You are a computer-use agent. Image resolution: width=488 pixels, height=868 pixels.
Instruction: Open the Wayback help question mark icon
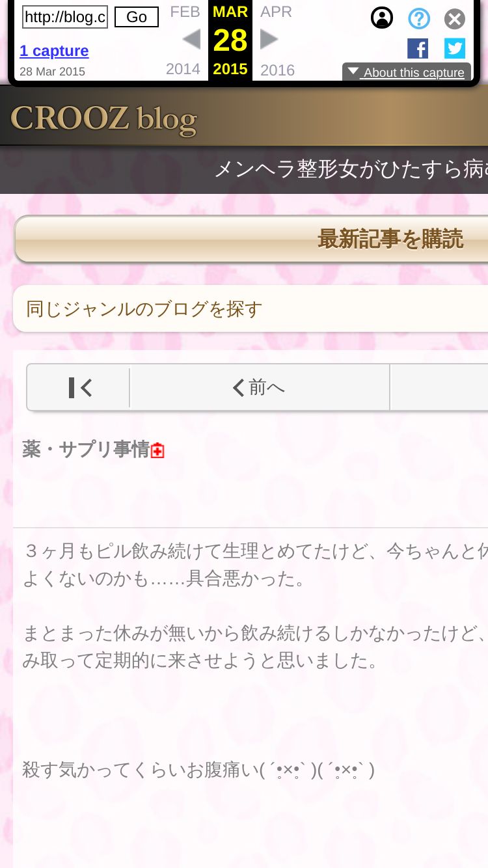419,18
